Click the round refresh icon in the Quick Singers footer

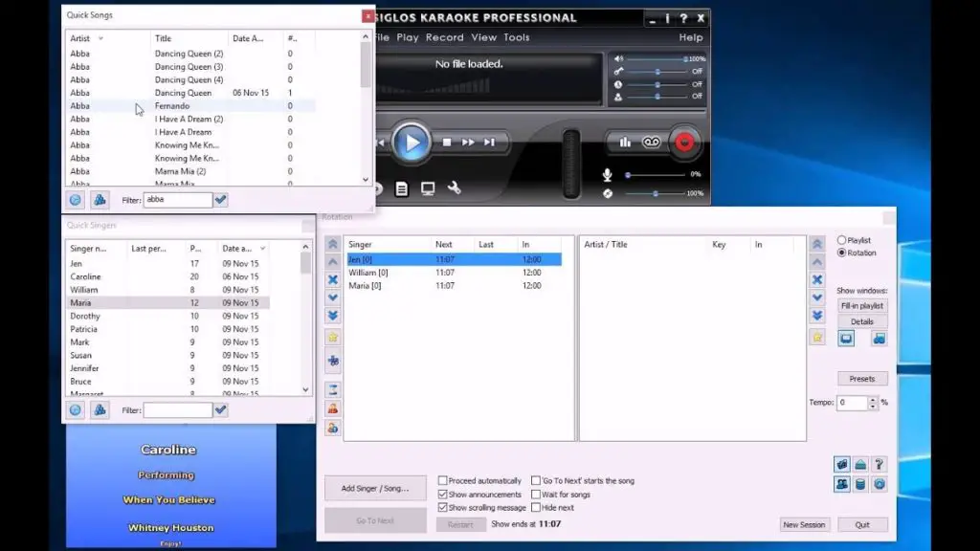point(75,409)
